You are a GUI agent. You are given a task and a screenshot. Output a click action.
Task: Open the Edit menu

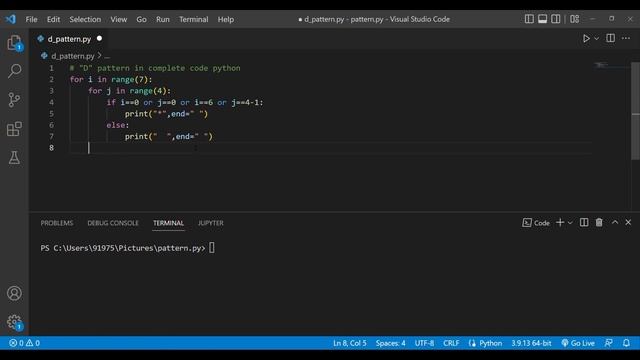tap(53, 19)
